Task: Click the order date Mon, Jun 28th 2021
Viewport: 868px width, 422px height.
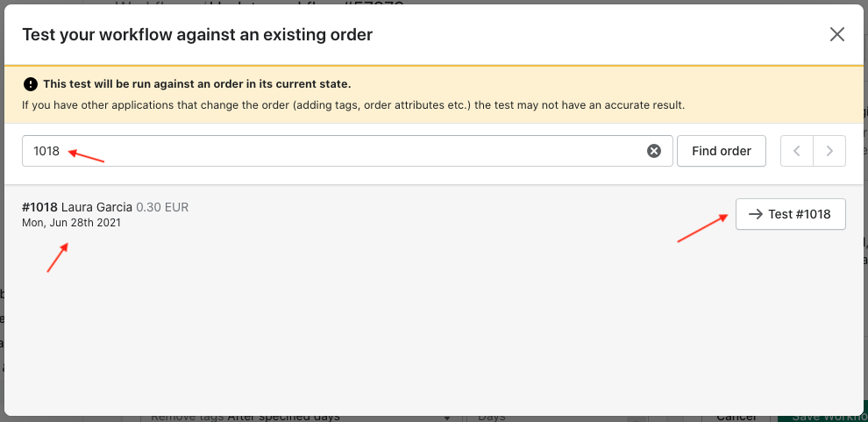Action: (71, 223)
